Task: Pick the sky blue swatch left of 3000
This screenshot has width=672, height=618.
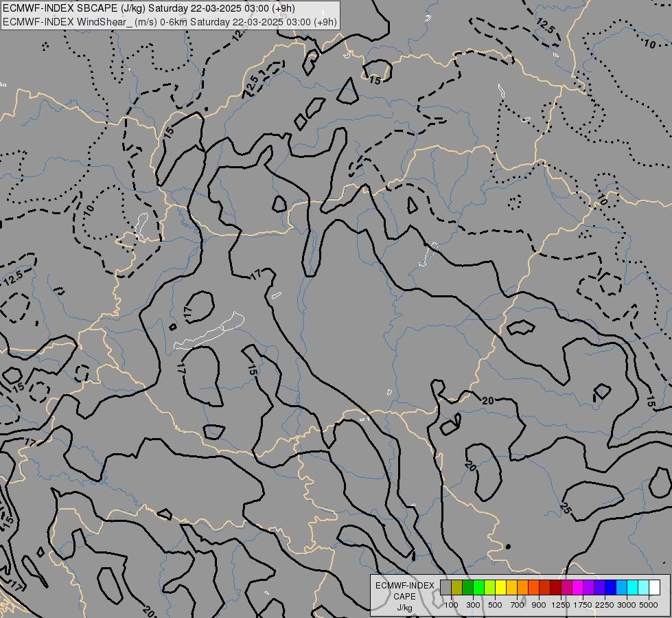Action: pyautogui.click(x=621, y=587)
